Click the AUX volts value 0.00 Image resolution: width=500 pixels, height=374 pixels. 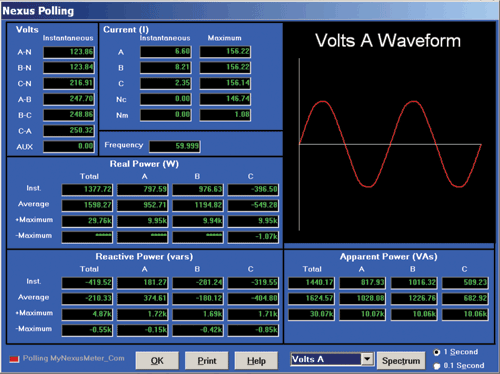pos(69,146)
